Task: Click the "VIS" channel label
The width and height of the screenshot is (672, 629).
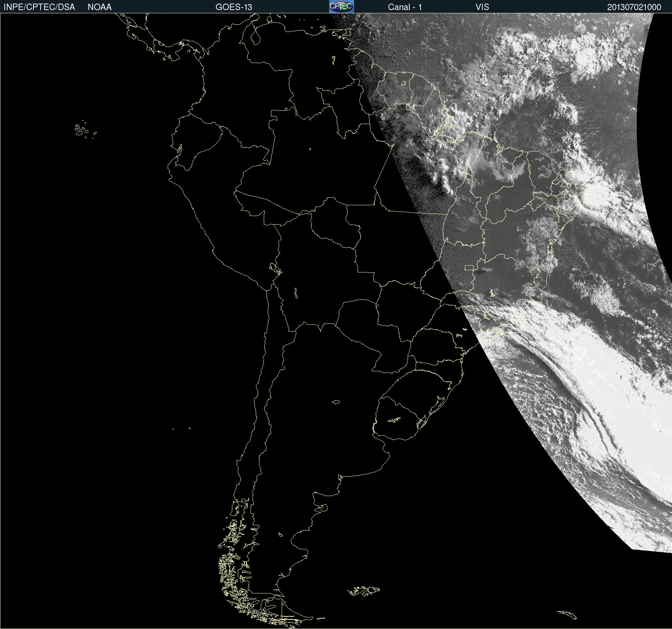Action: [x=482, y=7]
